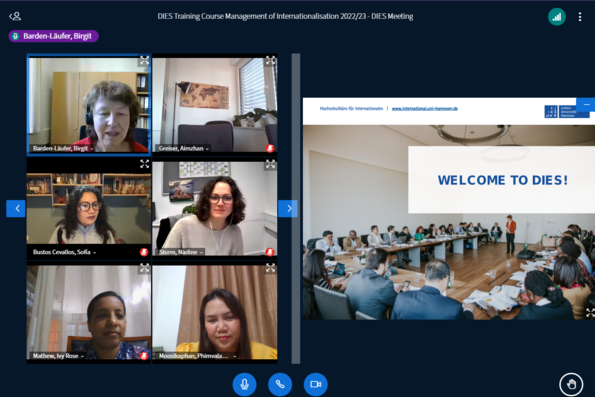Minimize the presentation with the minus button
The image size is (595, 397).
click(587, 104)
